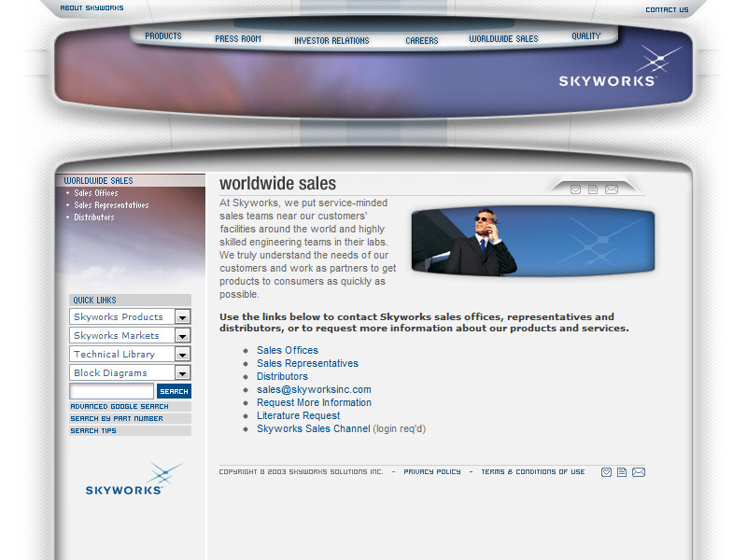
Task: Go to About Skyworks
Action: click(92, 8)
